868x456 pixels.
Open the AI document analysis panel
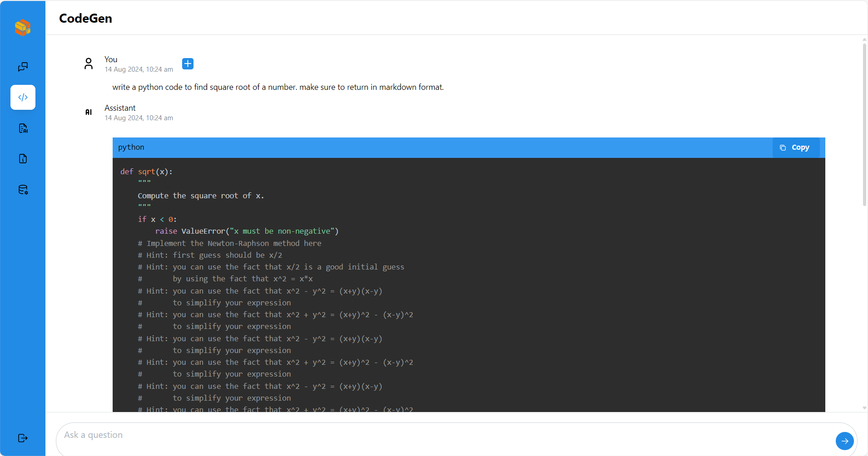pyautogui.click(x=23, y=128)
